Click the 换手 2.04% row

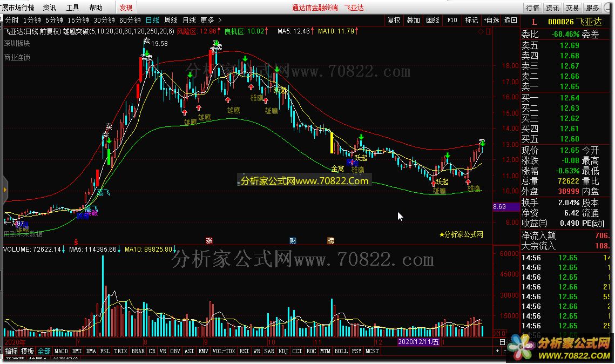[x=550, y=203]
